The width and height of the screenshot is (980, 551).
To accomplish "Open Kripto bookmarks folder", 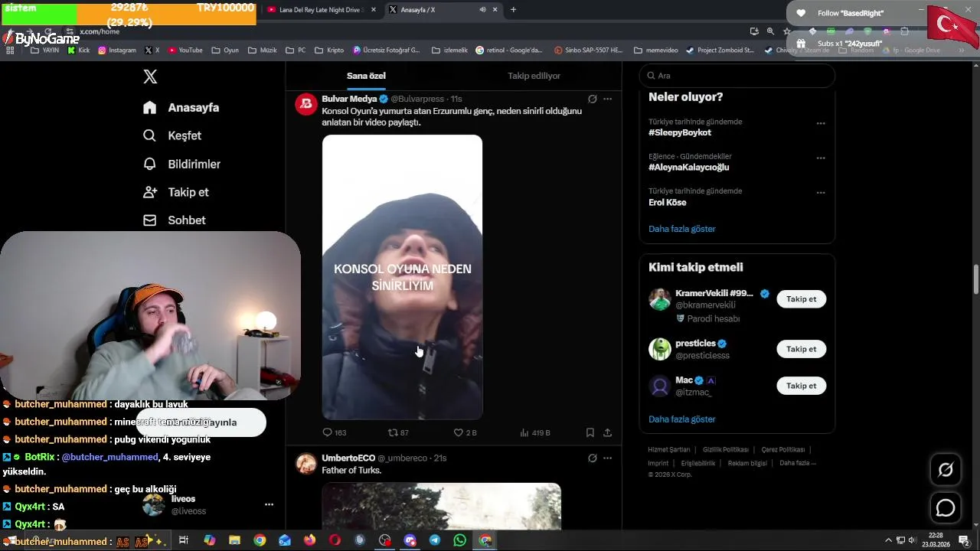I will (329, 51).
